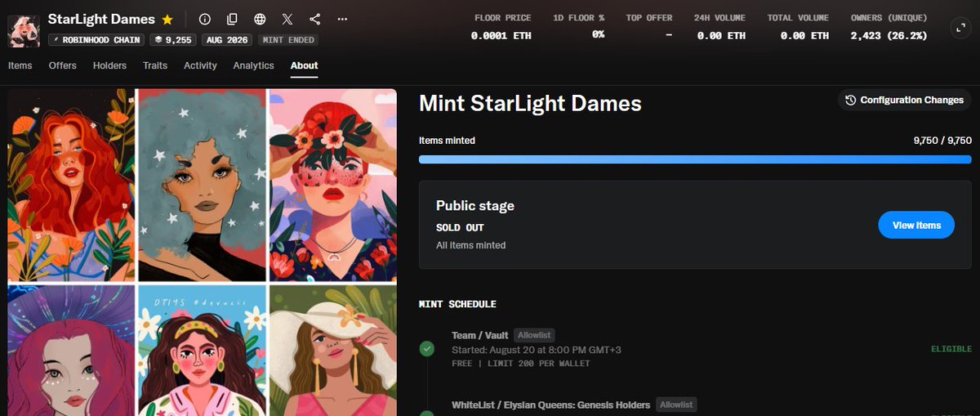
Task: Click the Team / Vault stage title
Action: click(x=480, y=335)
